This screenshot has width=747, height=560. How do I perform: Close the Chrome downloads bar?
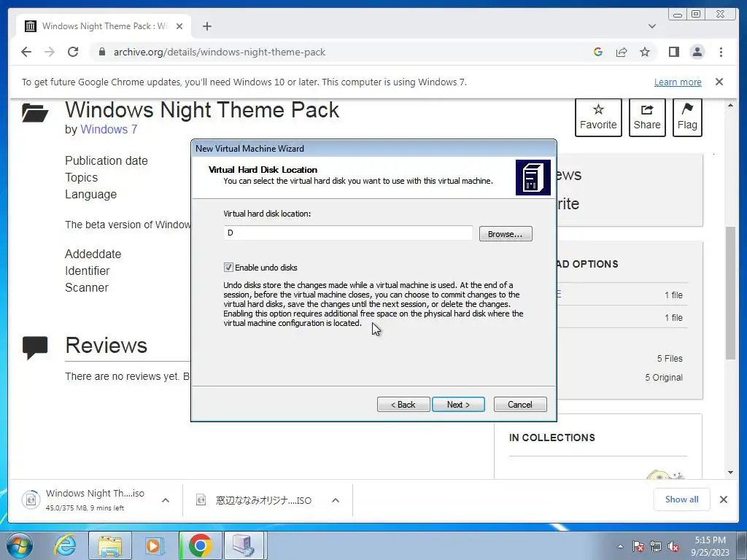[724, 499]
